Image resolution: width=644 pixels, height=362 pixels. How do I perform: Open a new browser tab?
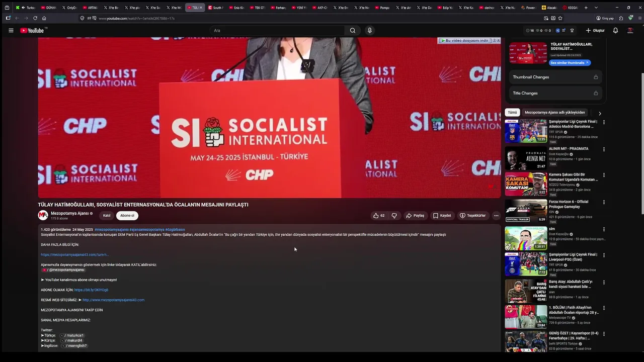pos(586,8)
